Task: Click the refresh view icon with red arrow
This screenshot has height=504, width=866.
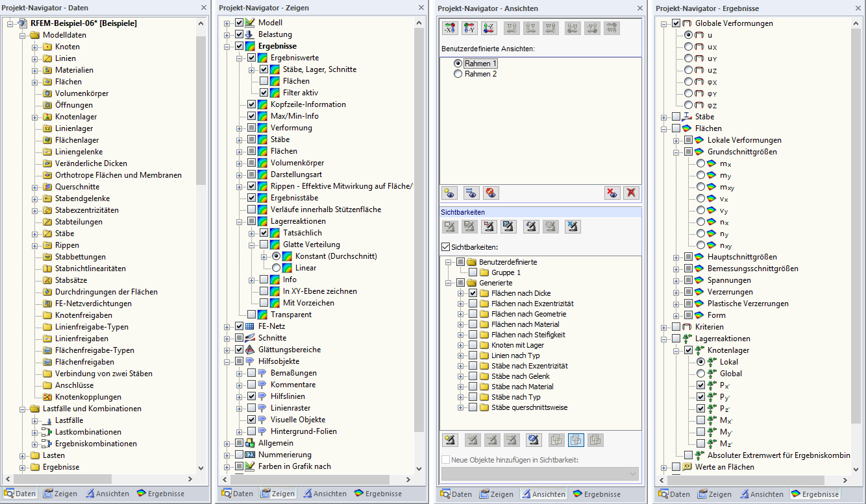Action: [x=490, y=193]
